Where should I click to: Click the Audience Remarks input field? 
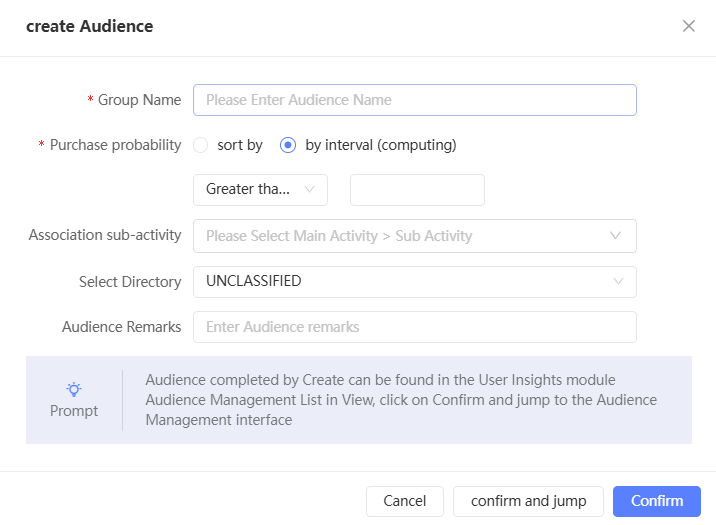[415, 327]
